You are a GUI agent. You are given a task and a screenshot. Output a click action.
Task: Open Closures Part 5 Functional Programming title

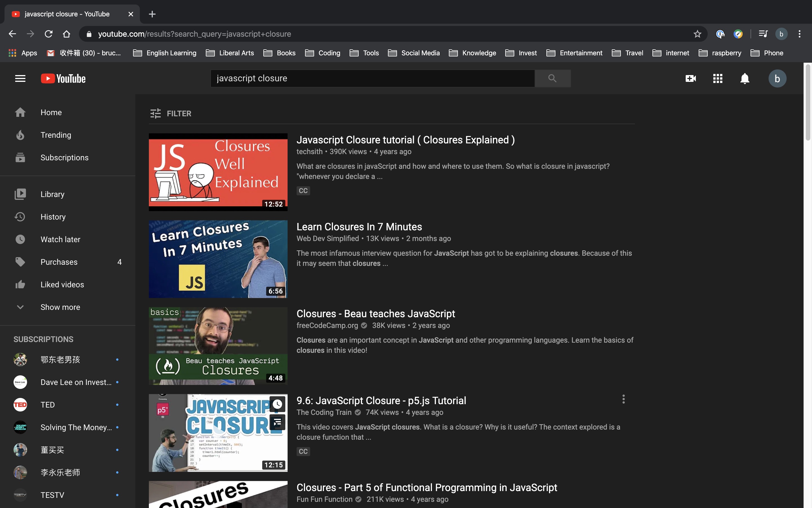click(x=427, y=487)
